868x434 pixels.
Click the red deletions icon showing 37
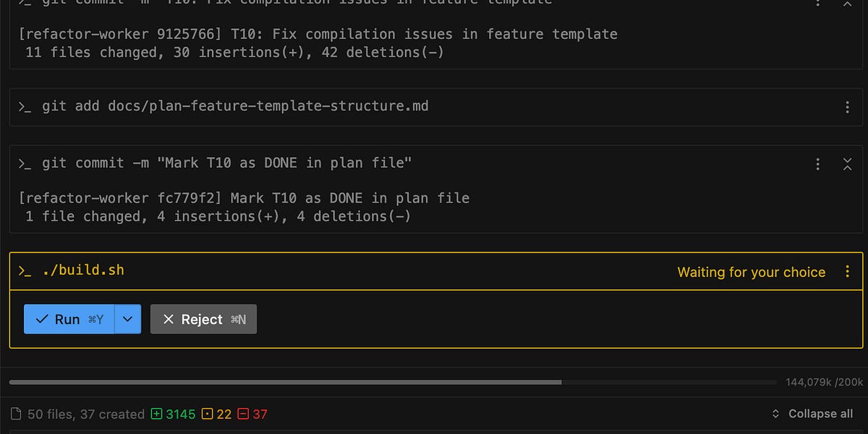(244, 414)
